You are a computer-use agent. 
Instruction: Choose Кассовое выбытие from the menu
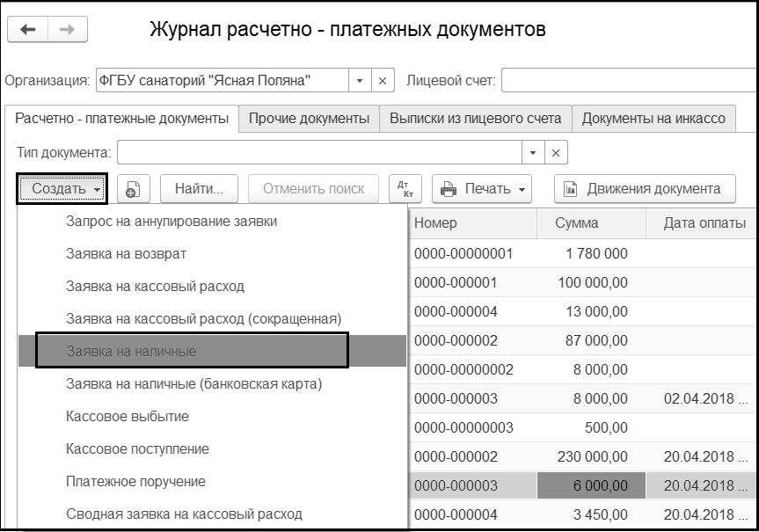tap(212, 416)
